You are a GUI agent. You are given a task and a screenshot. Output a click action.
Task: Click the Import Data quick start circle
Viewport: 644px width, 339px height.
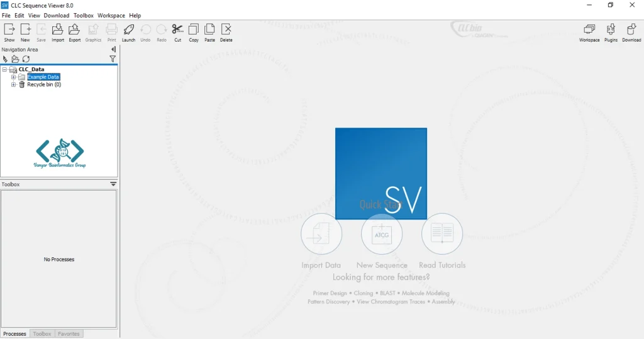[x=321, y=234]
